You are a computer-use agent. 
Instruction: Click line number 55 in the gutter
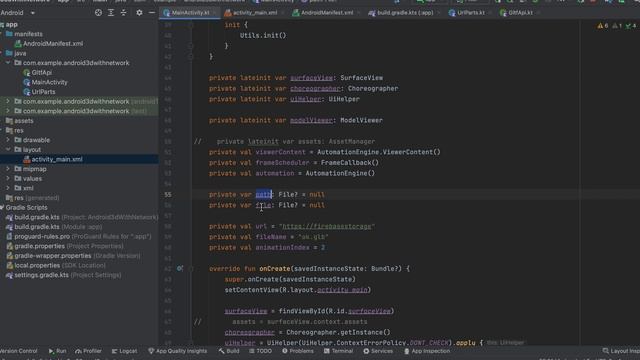point(168,195)
